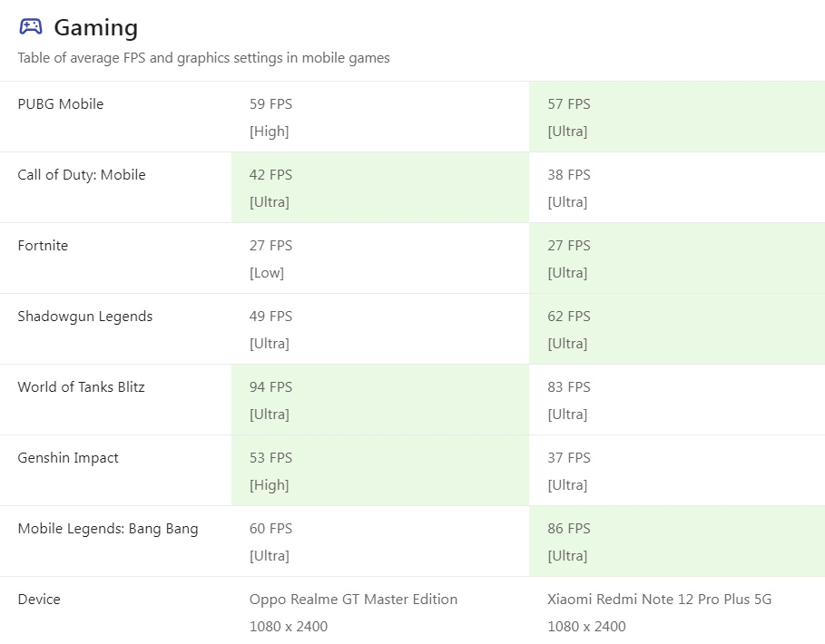Click the Genshin Impact row label
This screenshot has width=825, height=644.
click(68, 458)
